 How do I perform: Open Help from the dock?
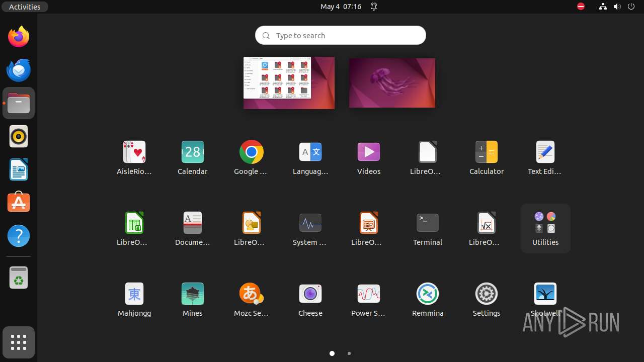point(19,236)
